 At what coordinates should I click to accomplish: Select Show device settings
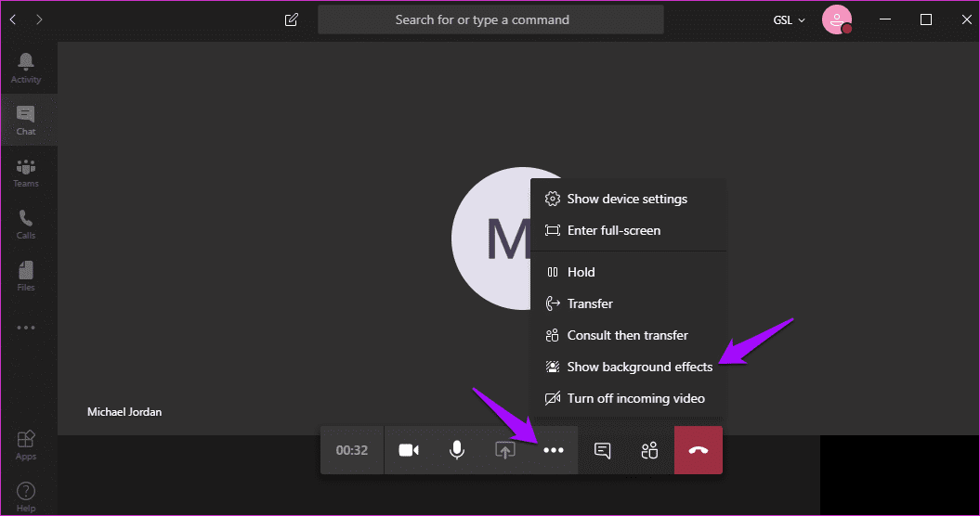[628, 199]
